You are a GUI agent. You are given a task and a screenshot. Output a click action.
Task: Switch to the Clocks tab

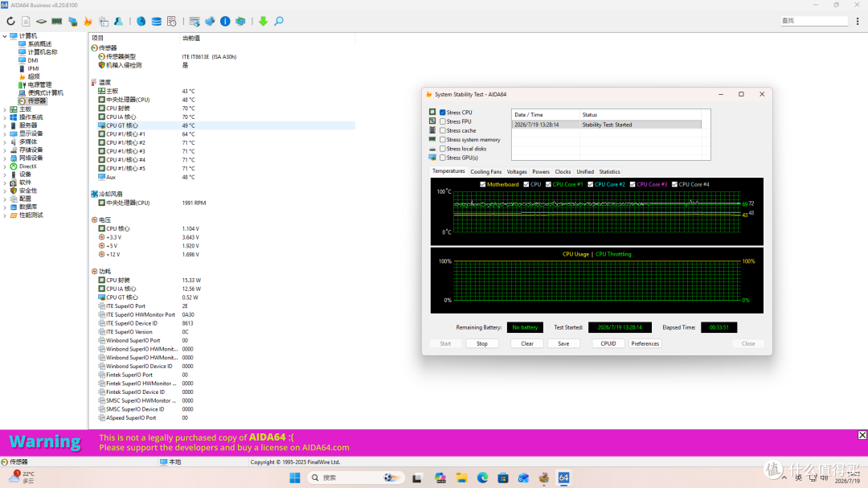click(563, 172)
